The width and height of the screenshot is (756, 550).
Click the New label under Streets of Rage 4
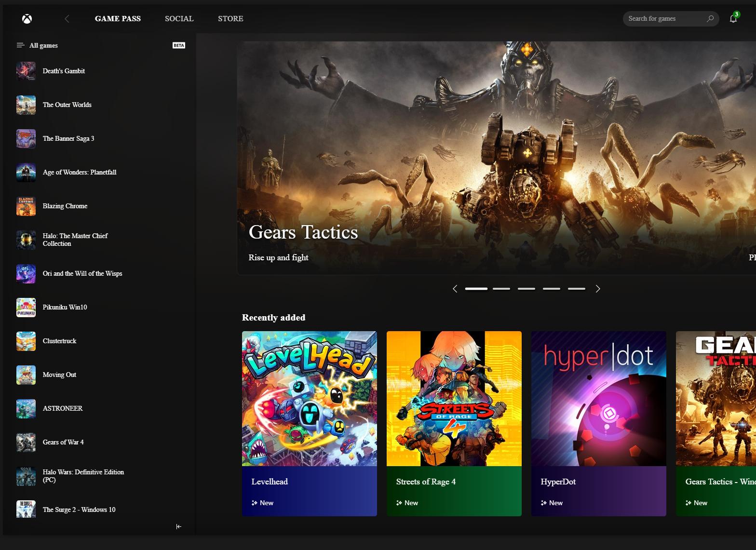click(411, 503)
